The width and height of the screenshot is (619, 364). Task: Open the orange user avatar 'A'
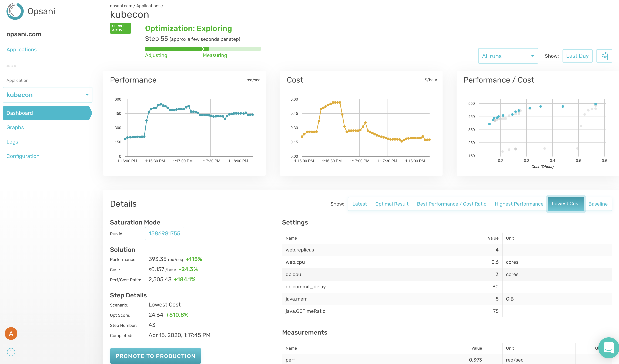click(11, 333)
